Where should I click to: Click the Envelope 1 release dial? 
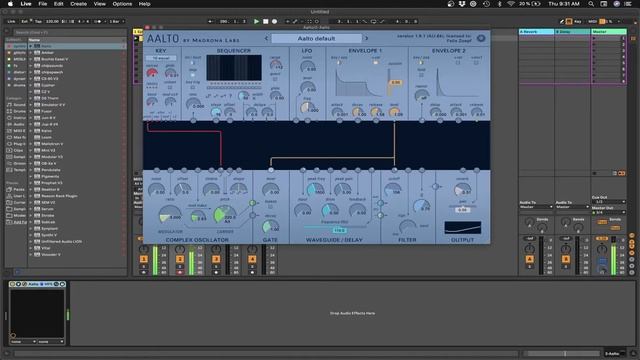click(x=375, y=112)
